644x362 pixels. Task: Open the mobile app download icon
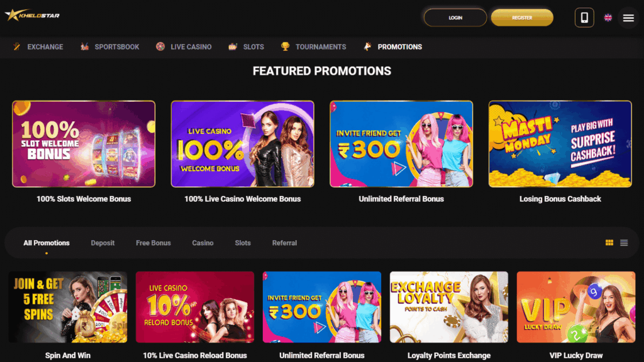pos(584,18)
